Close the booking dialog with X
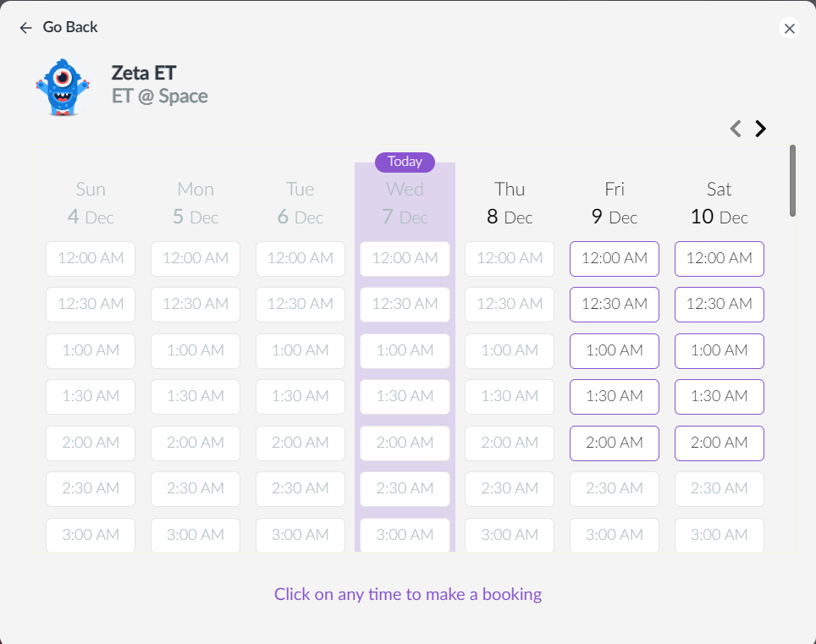The width and height of the screenshot is (816, 644). [789, 28]
